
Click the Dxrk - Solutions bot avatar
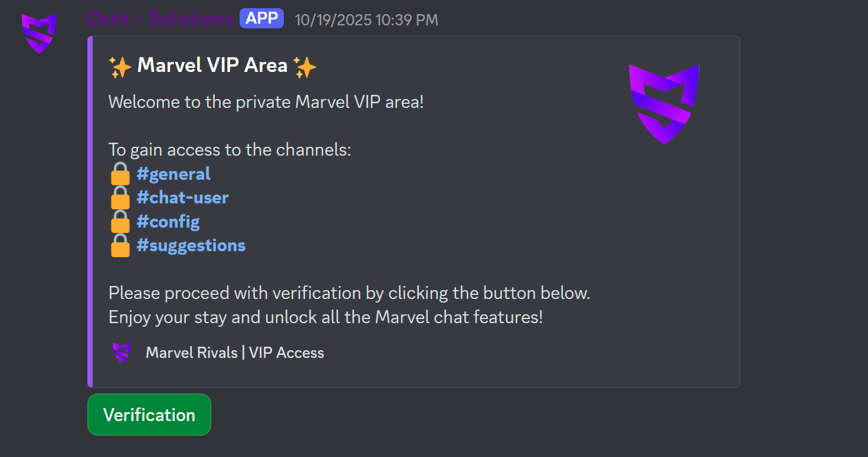click(x=39, y=33)
